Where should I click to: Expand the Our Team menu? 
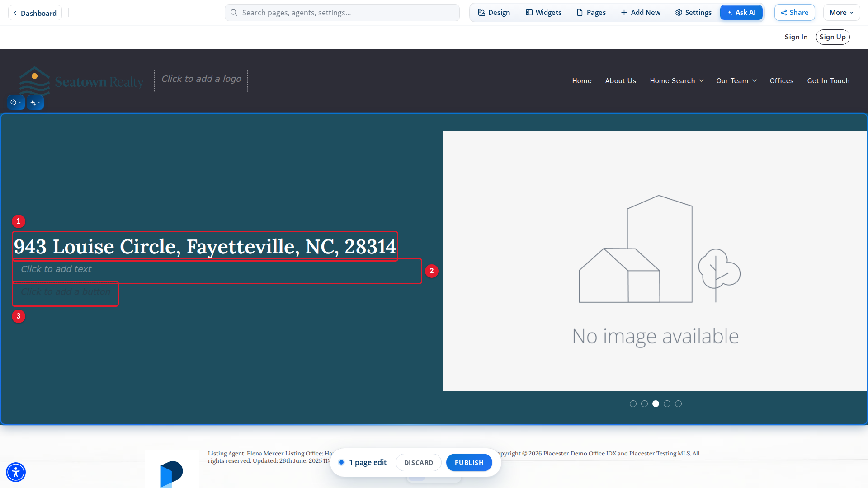point(736,81)
